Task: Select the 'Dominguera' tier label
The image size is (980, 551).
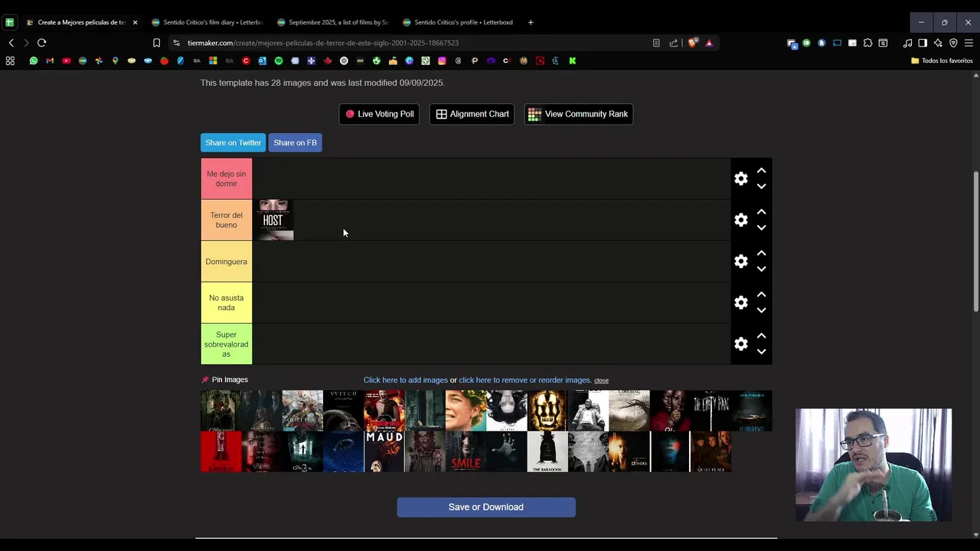Action: click(227, 262)
